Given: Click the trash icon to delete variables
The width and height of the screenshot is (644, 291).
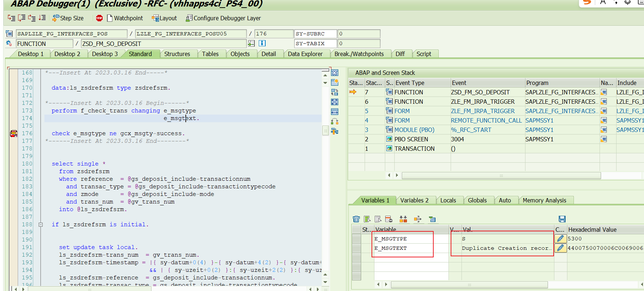Looking at the screenshot, I should coord(356,219).
